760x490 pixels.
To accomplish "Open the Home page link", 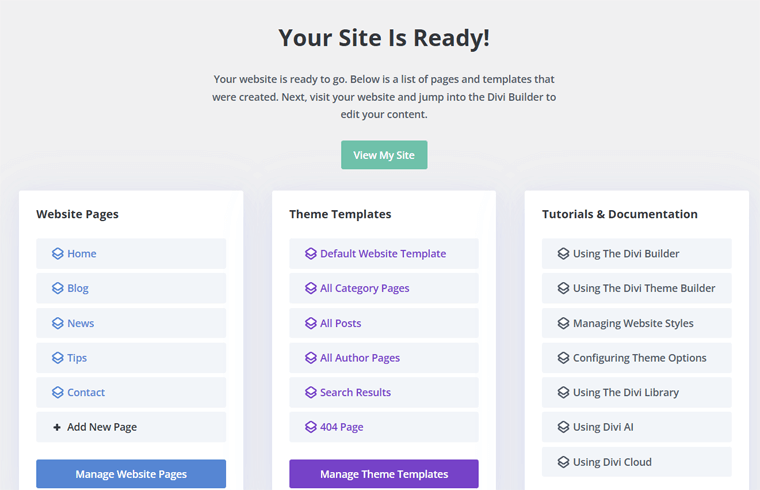I will [131, 253].
